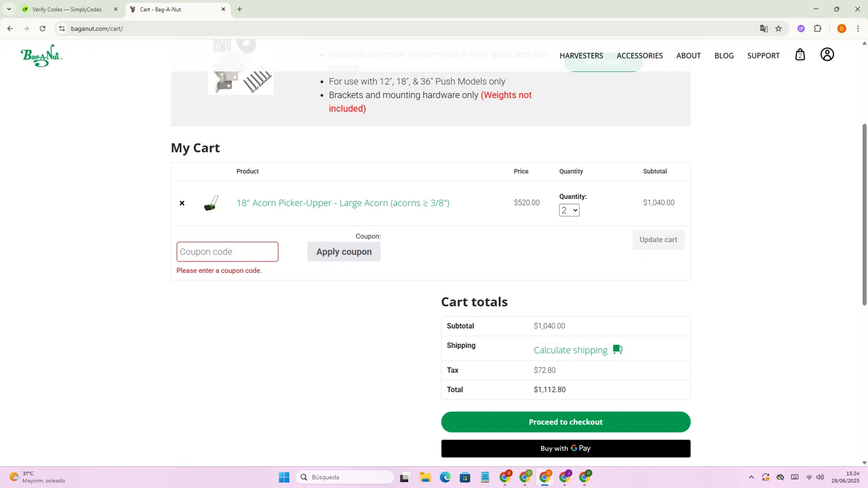Viewport: 868px width, 488px height.
Task: Remove the Acorn Picker-Upper from cart
Action: [182, 203]
